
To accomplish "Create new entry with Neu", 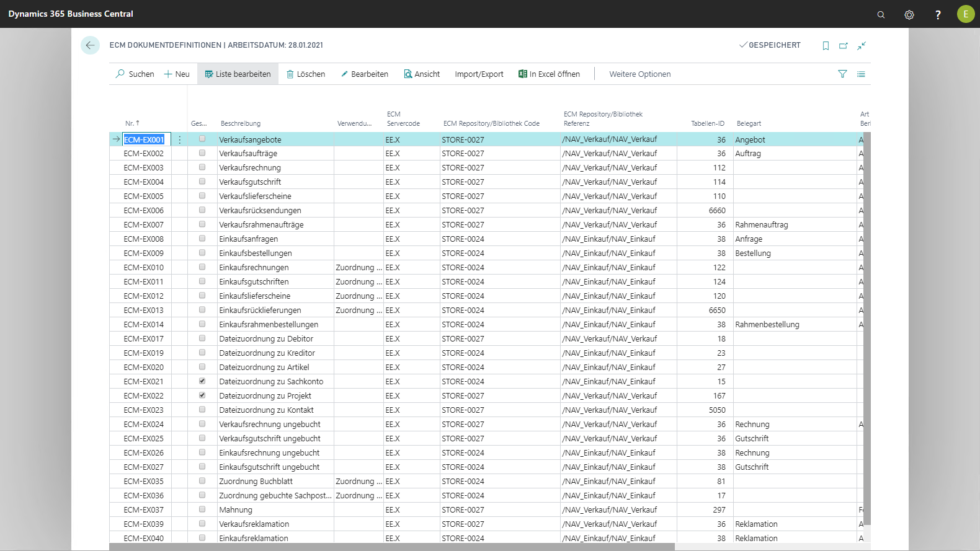I will 177,74.
